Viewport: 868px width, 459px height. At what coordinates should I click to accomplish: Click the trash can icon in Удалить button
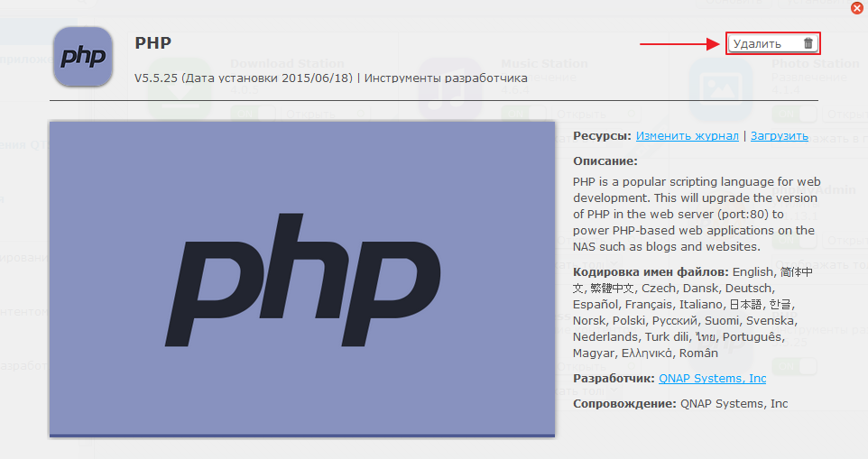coord(808,43)
